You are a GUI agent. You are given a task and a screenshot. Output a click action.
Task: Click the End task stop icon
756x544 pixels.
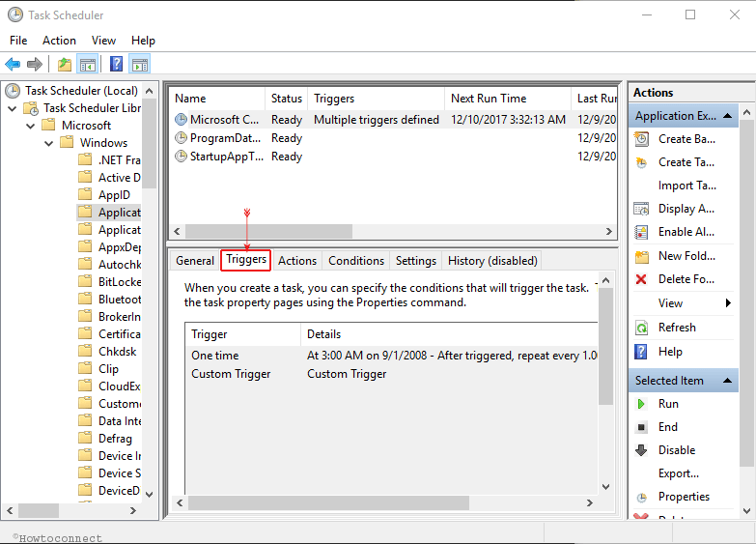(641, 427)
